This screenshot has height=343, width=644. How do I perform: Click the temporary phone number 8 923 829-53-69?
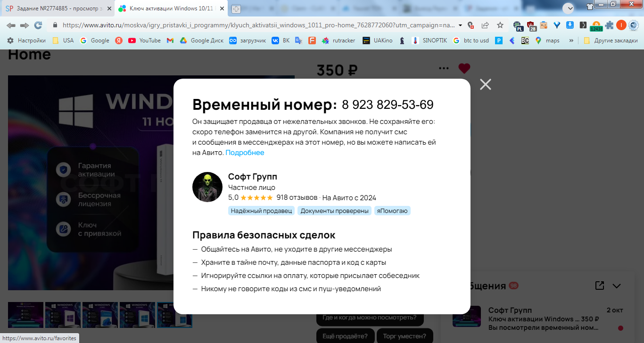tap(388, 105)
